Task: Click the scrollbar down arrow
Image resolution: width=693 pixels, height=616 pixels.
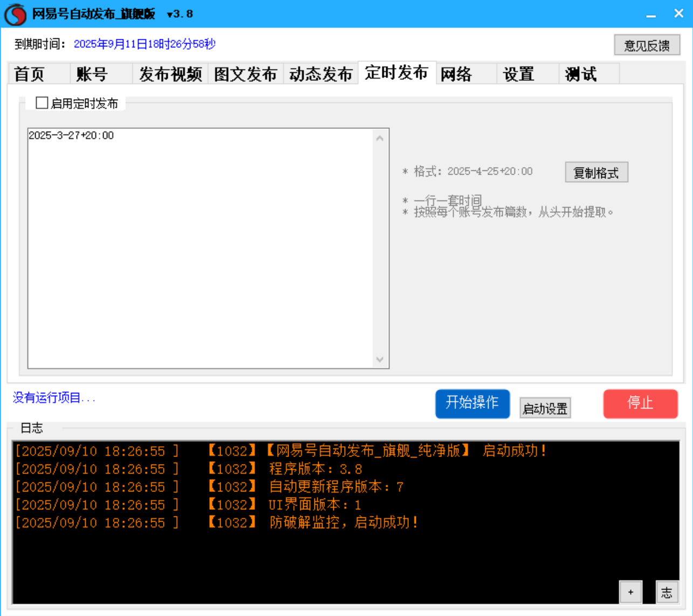Action: click(379, 358)
